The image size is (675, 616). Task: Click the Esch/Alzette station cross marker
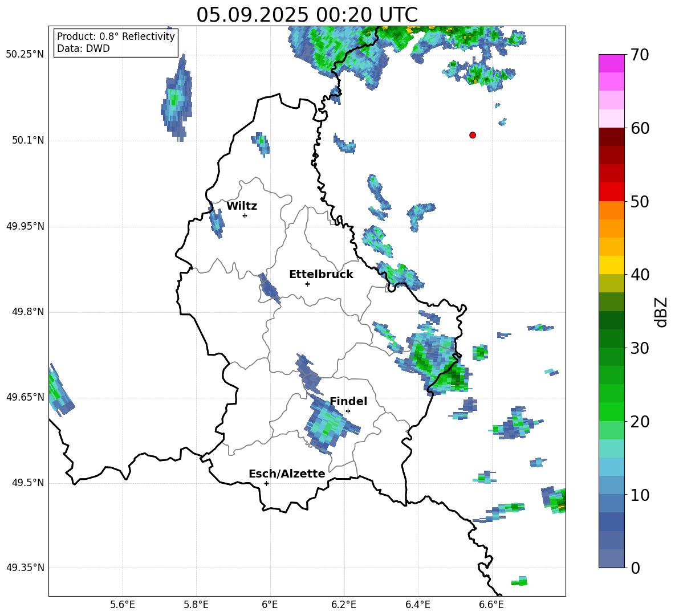266,483
